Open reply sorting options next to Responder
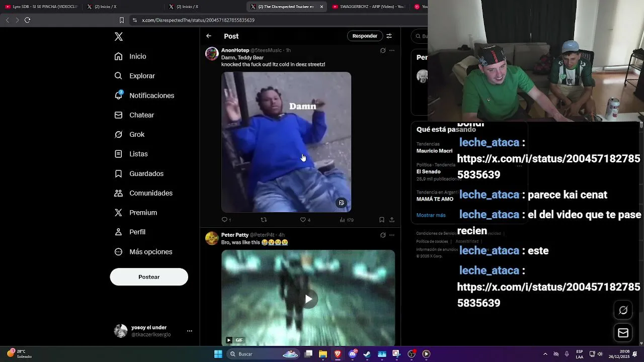This screenshot has height=362, width=644. click(389, 36)
